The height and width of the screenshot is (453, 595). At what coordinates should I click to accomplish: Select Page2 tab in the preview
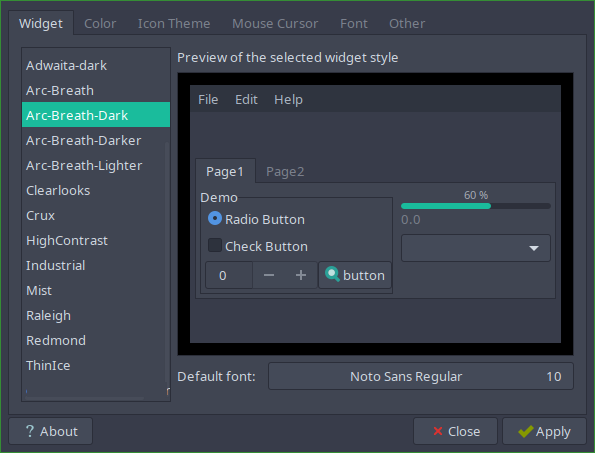(x=285, y=171)
